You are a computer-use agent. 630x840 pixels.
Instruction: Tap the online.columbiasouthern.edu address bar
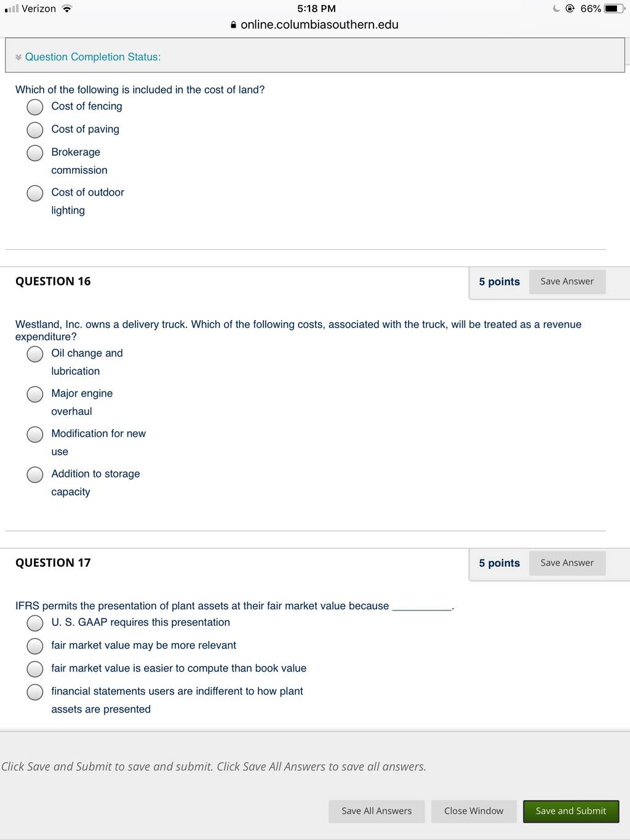tap(314, 25)
